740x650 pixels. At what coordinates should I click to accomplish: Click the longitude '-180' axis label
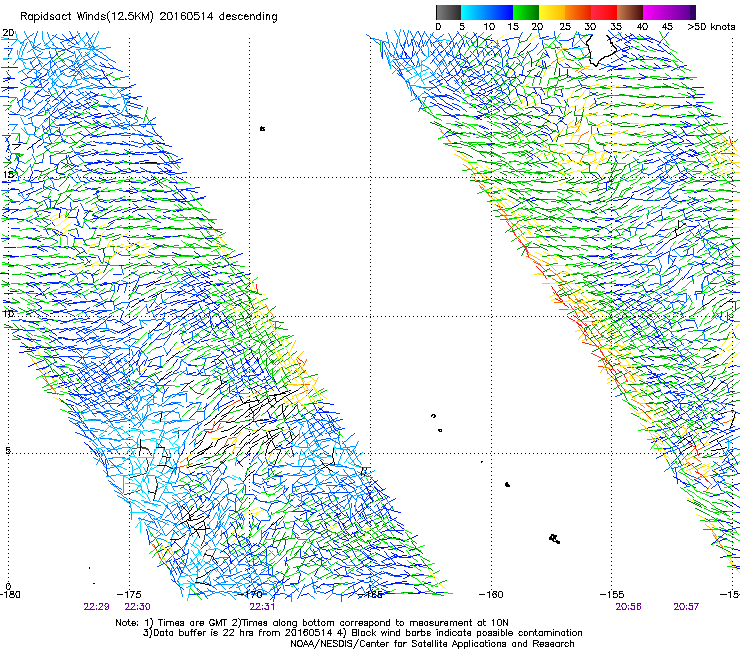(x=10, y=594)
